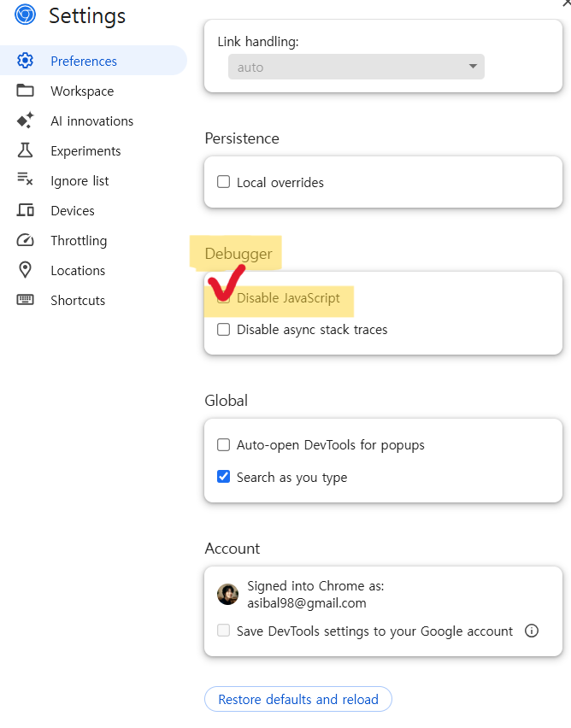571x728 pixels.
Task: Click the AI innovations sparkle icon
Action: tap(25, 120)
